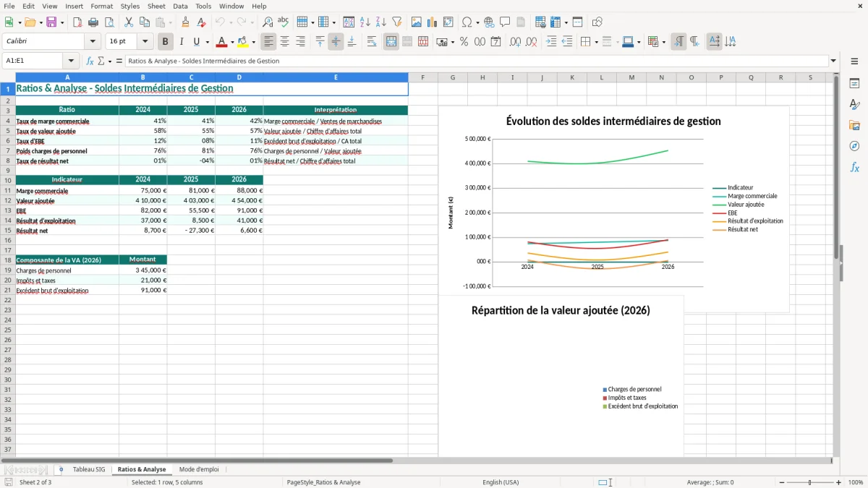This screenshot has width=868, height=488.
Task: Toggle Center Horizontally alignment
Action: tap(285, 42)
